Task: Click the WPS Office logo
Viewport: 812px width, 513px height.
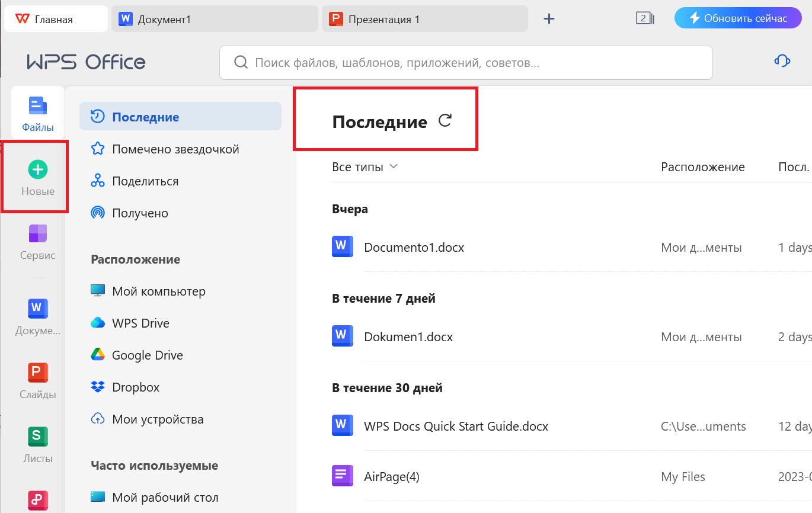Action: pos(85,62)
